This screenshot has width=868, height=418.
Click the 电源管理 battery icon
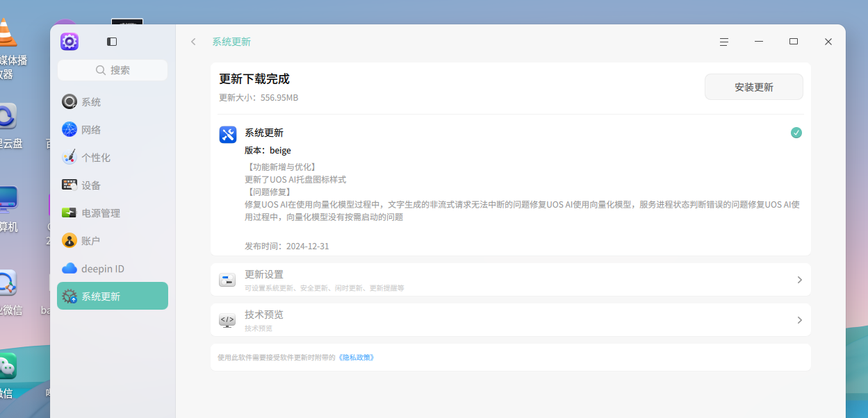tap(69, 213)
